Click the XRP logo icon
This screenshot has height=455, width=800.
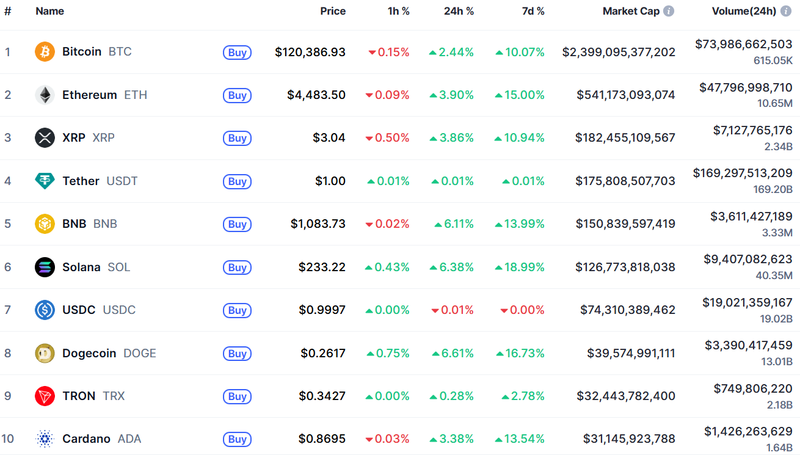[x=45, y=138]
